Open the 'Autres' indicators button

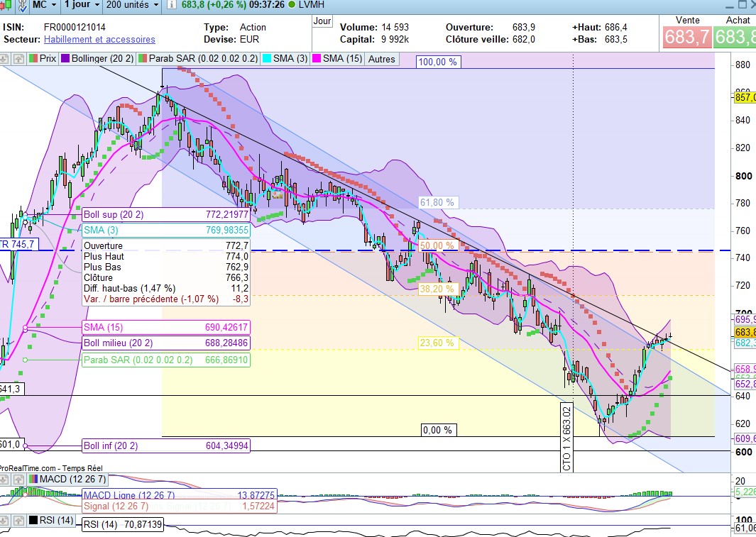[x=381, y=59]
